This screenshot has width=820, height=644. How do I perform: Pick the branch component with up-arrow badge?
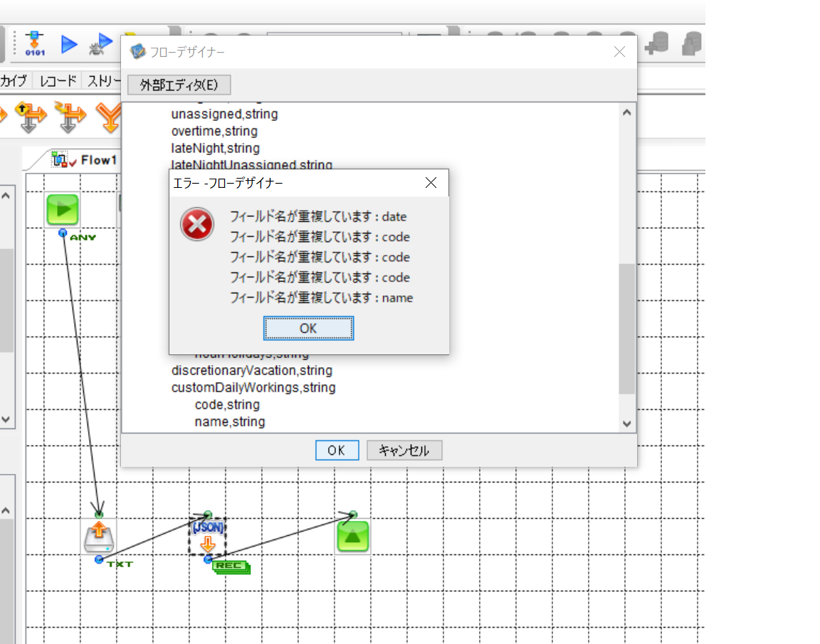[29, 116]
